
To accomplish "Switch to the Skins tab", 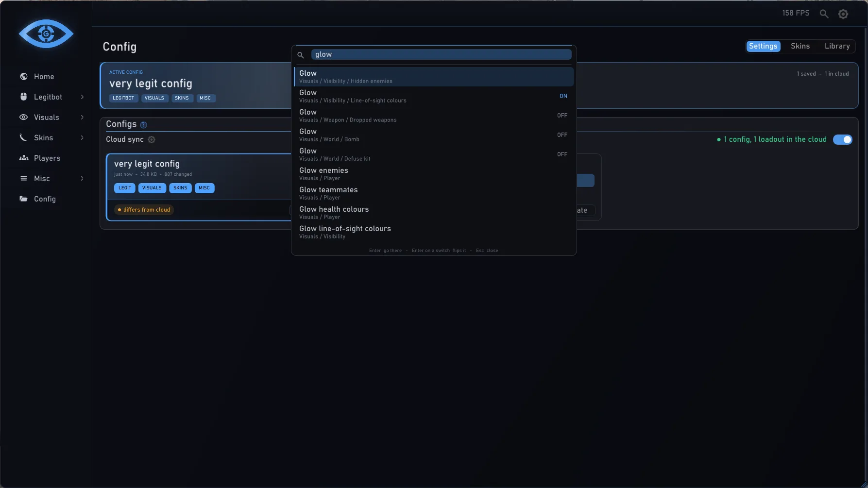I will [x=800, y=46].
